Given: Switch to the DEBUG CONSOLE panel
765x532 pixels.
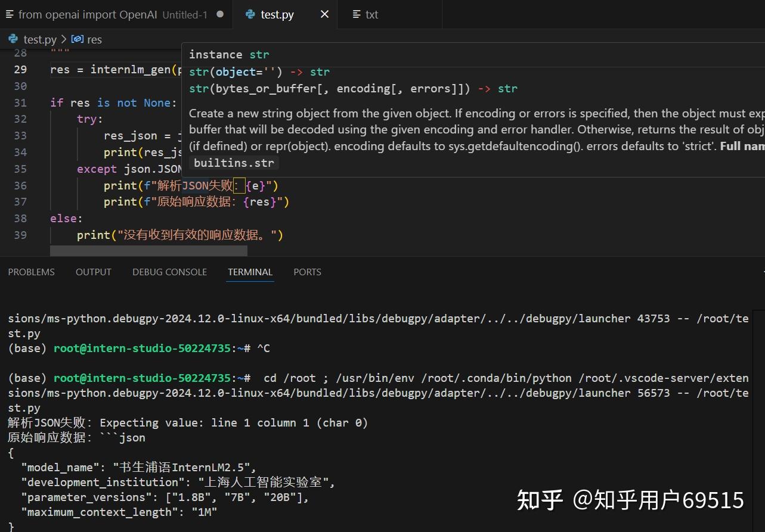Looking at the screenshot, I should pos(169,272).
